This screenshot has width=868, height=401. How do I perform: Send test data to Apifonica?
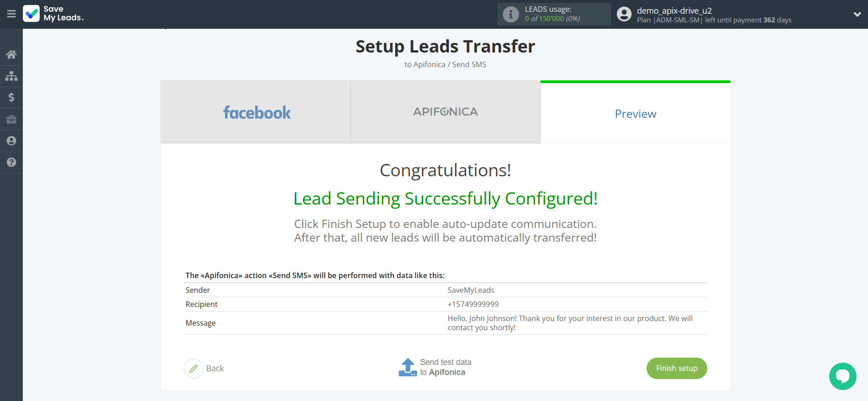pyautogui.click(x=435, y=367)
